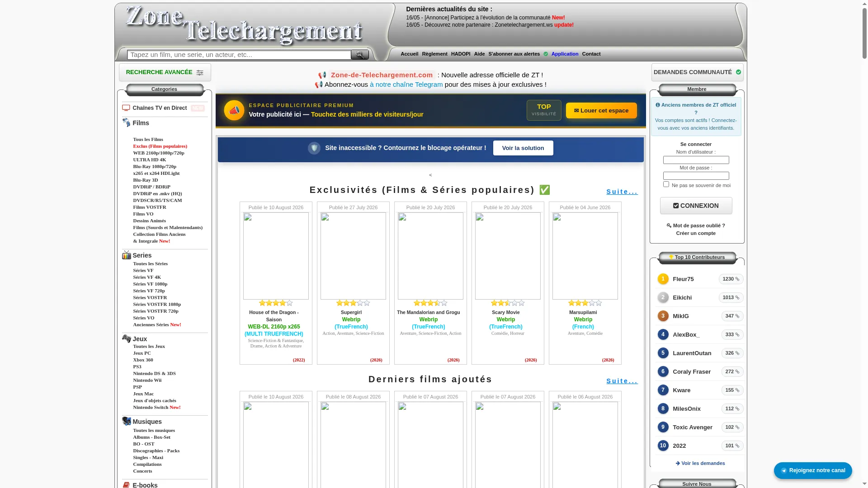Open Voir les demandes link

click(700, 464)
